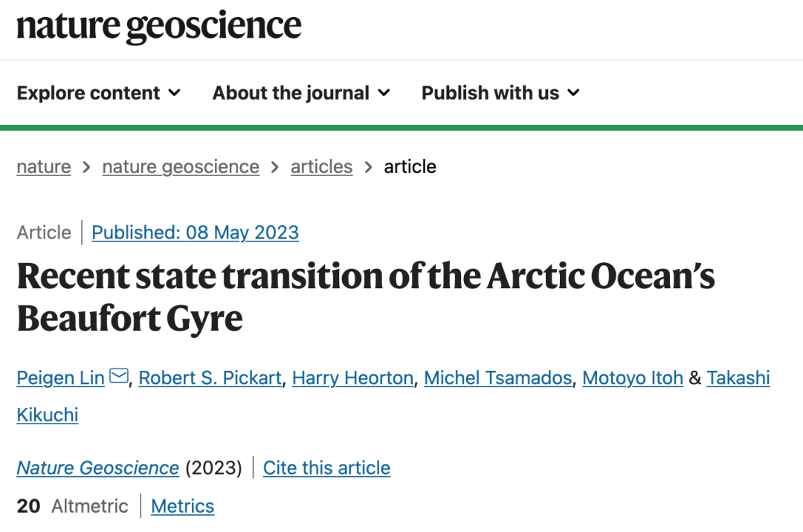The height and width of the screenshot is (532, 803).
Task: Open the Explore content menu
Action: tap(98, 93)
